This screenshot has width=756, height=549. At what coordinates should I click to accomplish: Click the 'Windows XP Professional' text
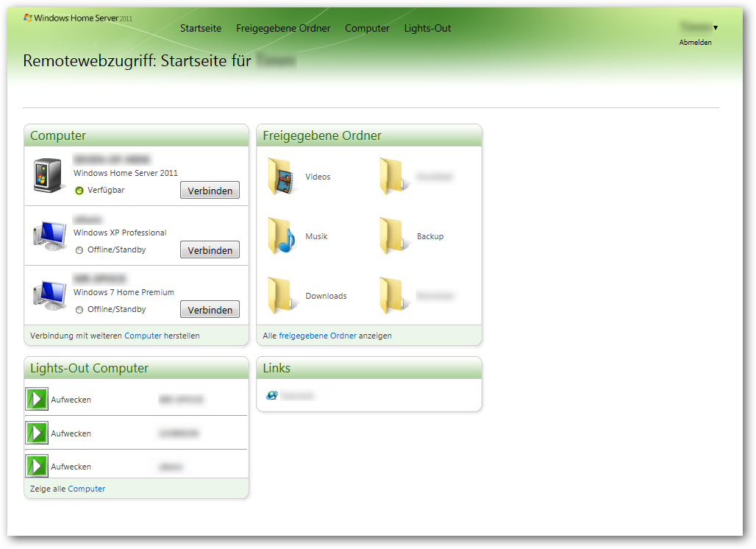120,233
